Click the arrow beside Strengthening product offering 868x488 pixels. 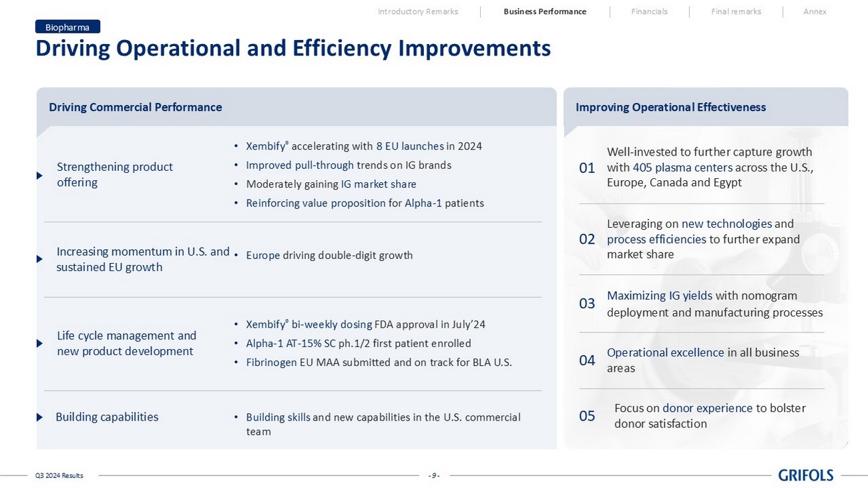coord(39,176)
